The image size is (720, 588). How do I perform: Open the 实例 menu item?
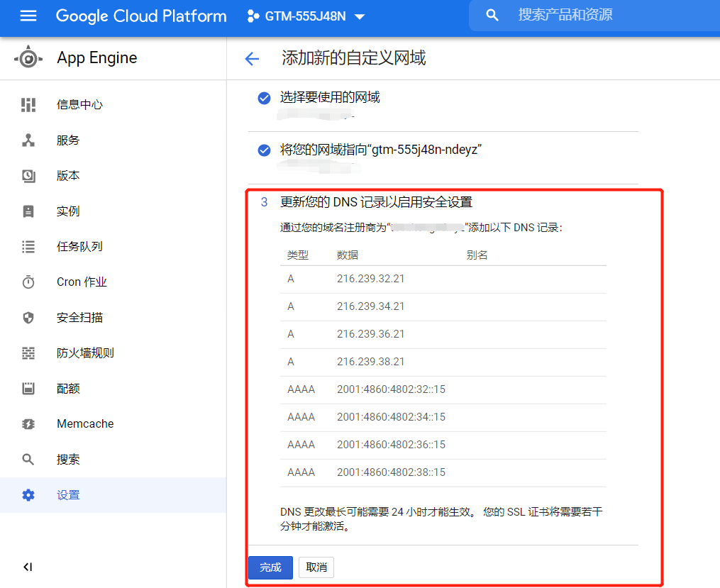tap(113, 211)
